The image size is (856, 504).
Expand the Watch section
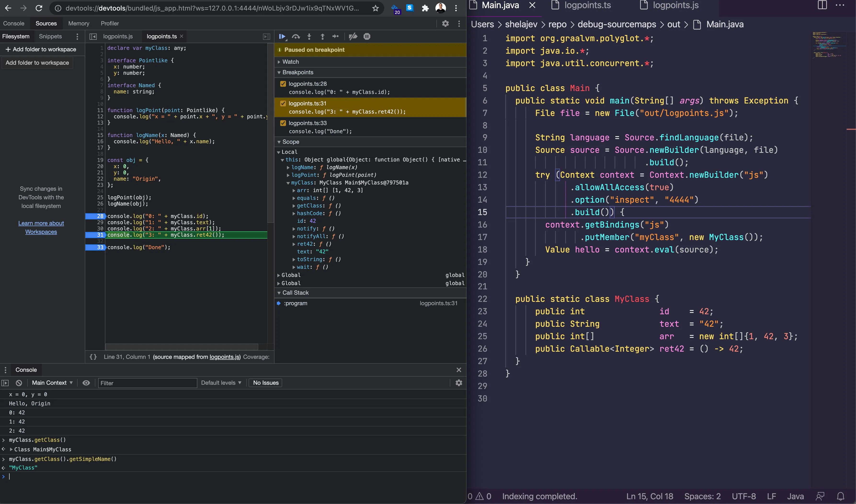(291, 62)
